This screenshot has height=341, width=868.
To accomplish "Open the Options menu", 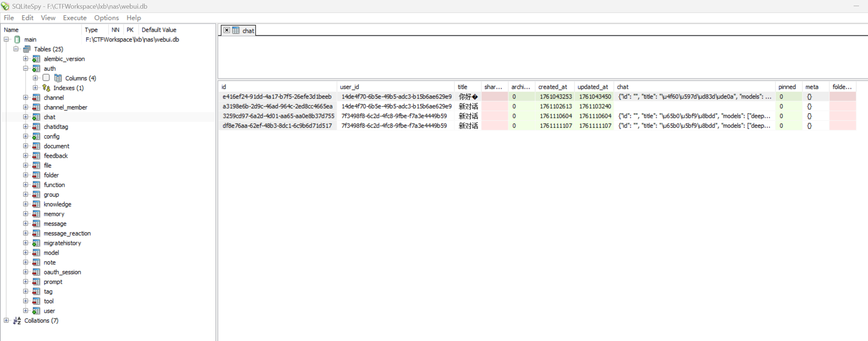I will [106, 18].
